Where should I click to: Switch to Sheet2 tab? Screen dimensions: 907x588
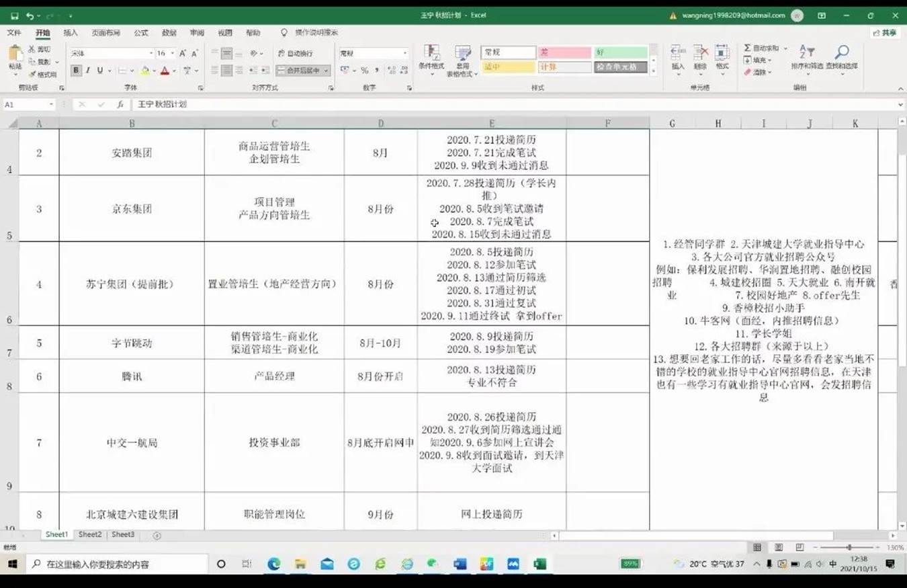pyautogui.click(x=90, y=535)
